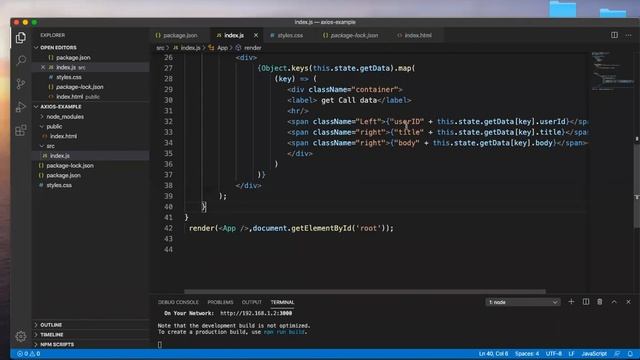Click the horizontal editor scrollbar

[364, 291]
